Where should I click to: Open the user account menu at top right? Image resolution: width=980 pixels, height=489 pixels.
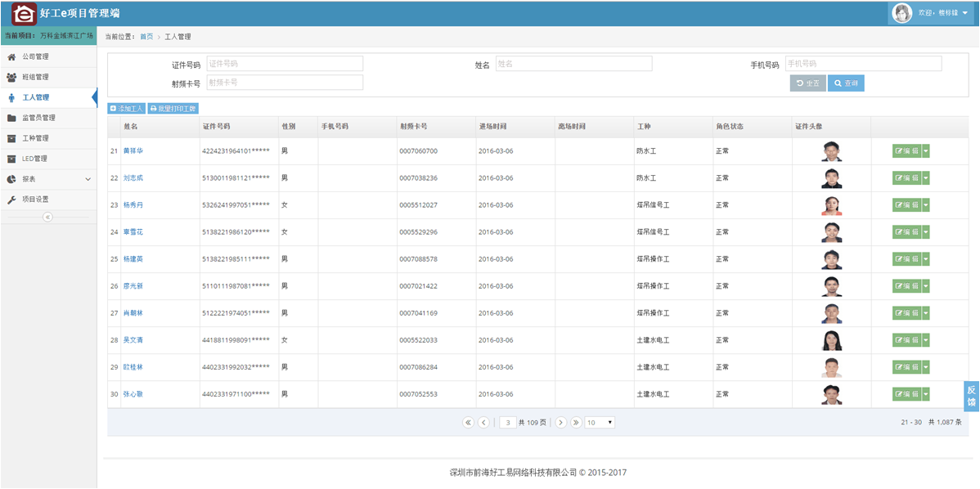point(930,13)
